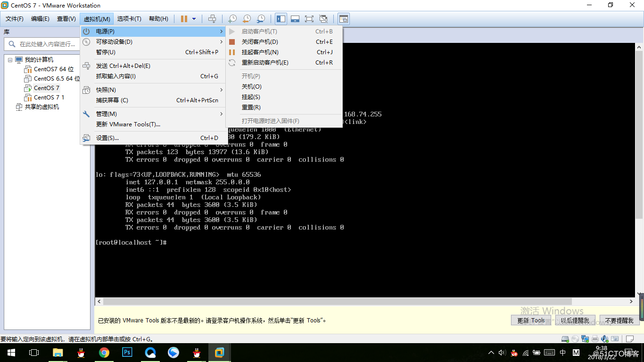Click the network adapter status icon
The image size is (644, 362).
(585, 339)
